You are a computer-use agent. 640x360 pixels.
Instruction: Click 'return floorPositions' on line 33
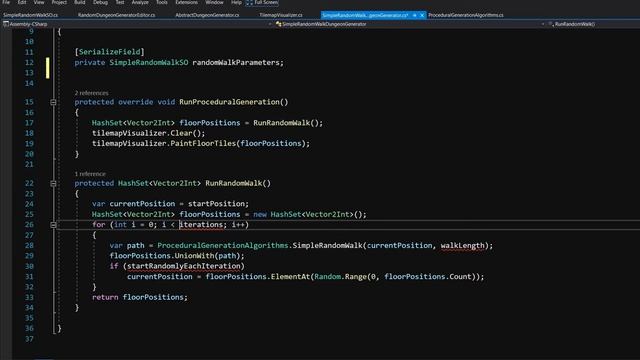pyautogui.click(x=139, y=297)
